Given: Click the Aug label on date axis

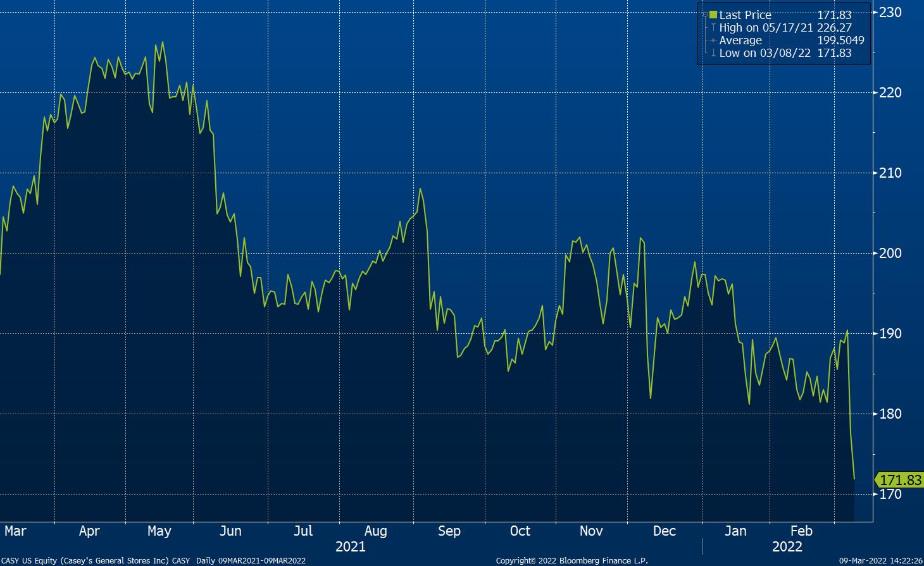Looking at the screenshot, I should (x=375, y=531).
